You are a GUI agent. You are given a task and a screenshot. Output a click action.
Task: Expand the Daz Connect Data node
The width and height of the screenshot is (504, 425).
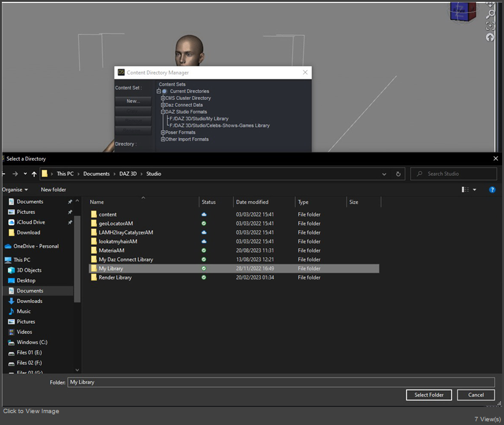point(163,105)
